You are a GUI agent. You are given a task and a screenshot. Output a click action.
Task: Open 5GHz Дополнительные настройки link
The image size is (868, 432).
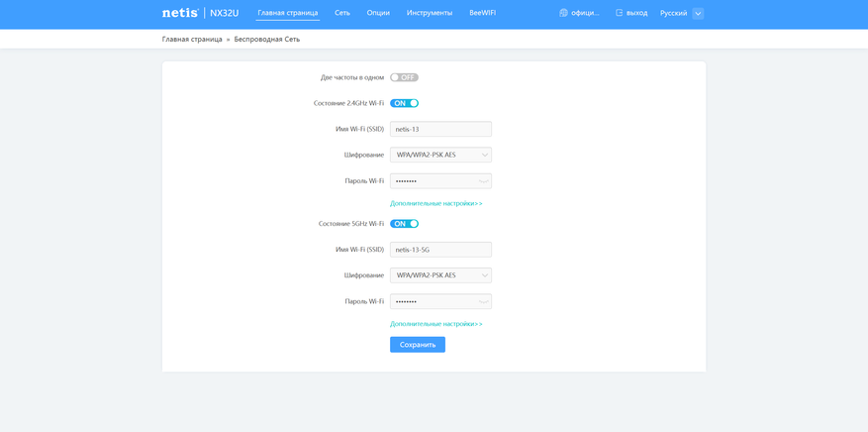pyautogui.click(x=436, y=324)
